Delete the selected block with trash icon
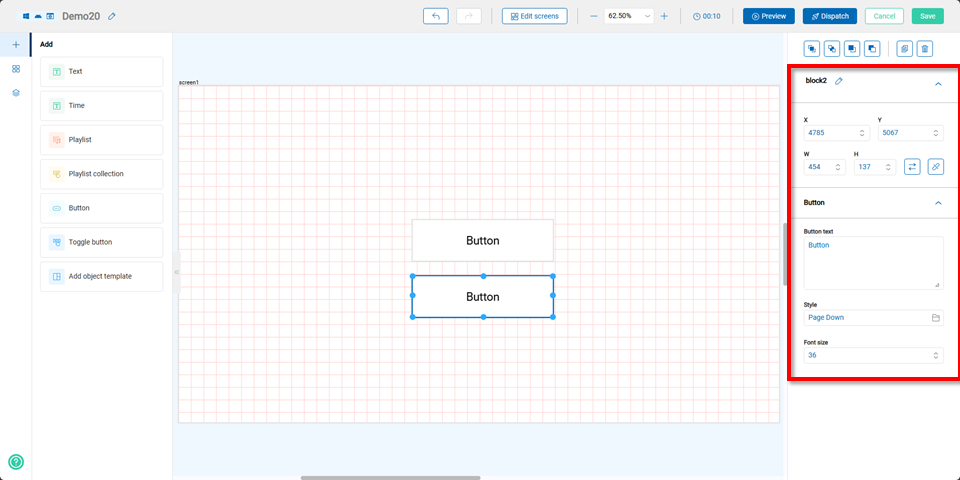 pos(925,48)
